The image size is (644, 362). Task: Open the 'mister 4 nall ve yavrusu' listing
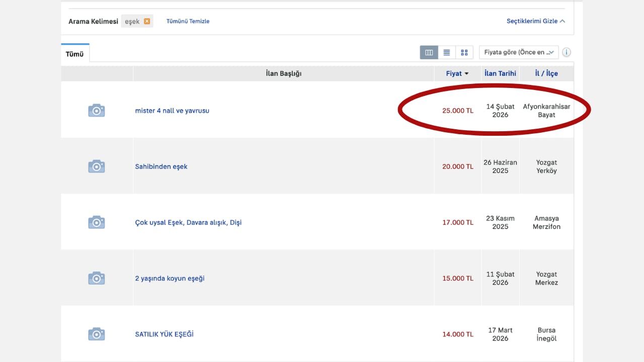[x=172, y=111]
